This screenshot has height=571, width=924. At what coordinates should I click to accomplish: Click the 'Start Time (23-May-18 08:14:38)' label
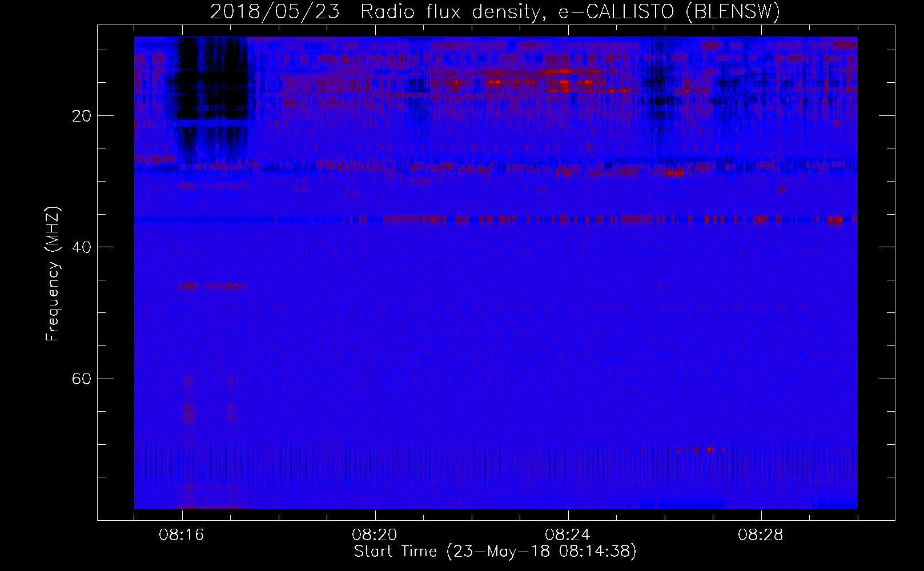pyautogui.click(x=495, y=552)
